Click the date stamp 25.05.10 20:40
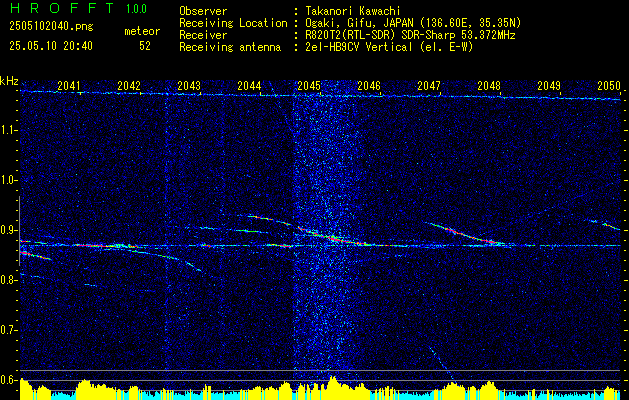This screenshot has width=629, height=400. click(x=51, y=46)
